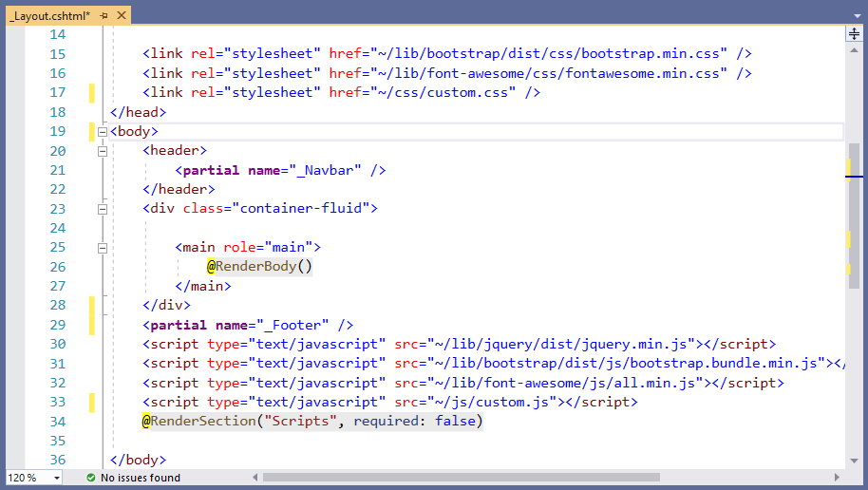Open the tab list overflow arrow
This screenshot has width=868, height=490.
(x=854, y=15)
